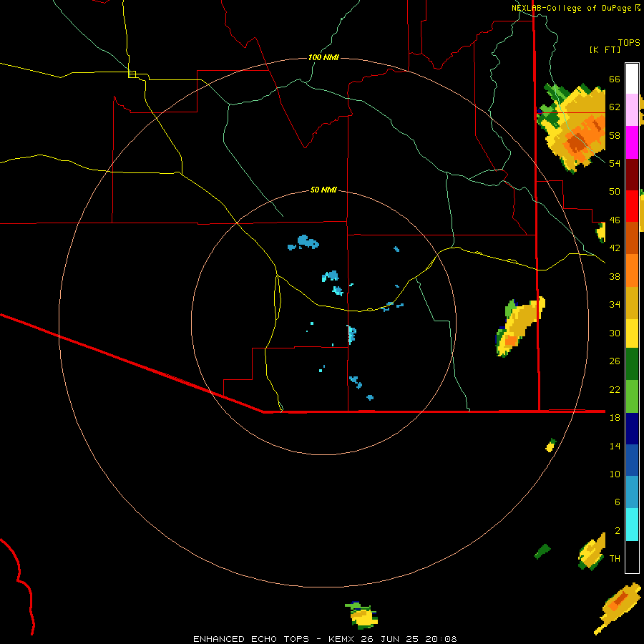Pick the white swatch atop the color bar

(x=632, y=79)
